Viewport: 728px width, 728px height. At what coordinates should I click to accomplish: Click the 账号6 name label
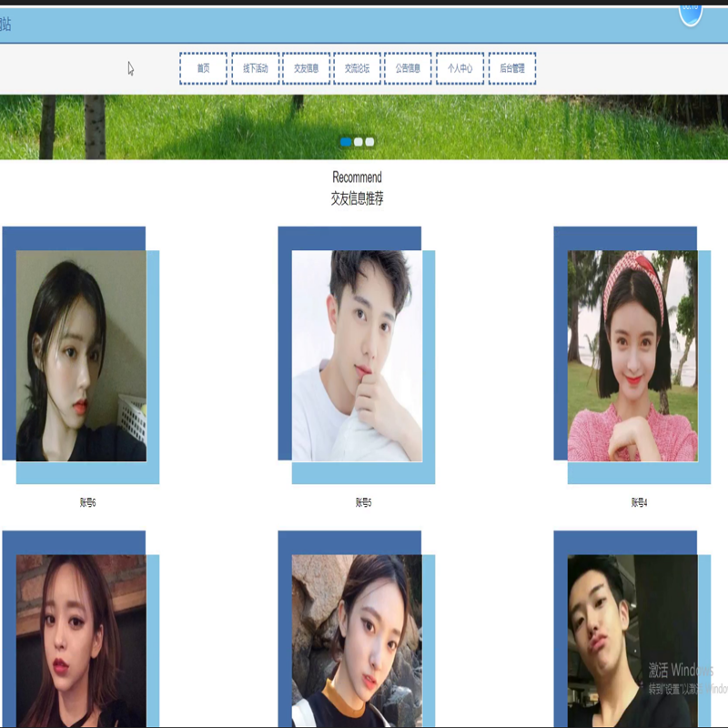[x=87, y=502]
